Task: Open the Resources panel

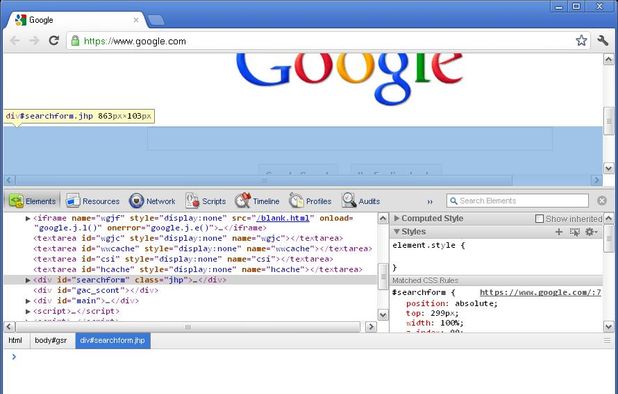Action: (x=93, y=201)
